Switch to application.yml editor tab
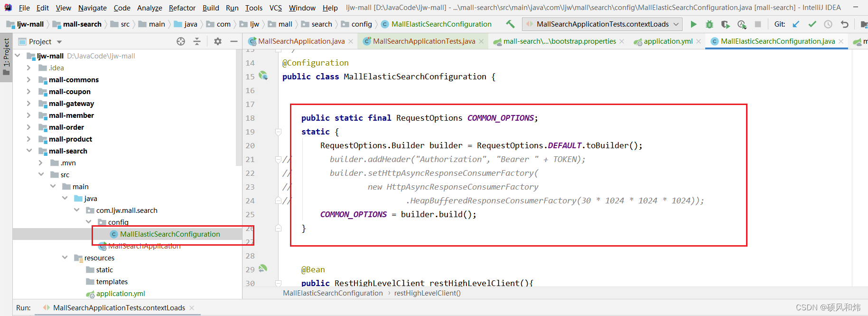The image size is (868, 316). tap(668, 41)
